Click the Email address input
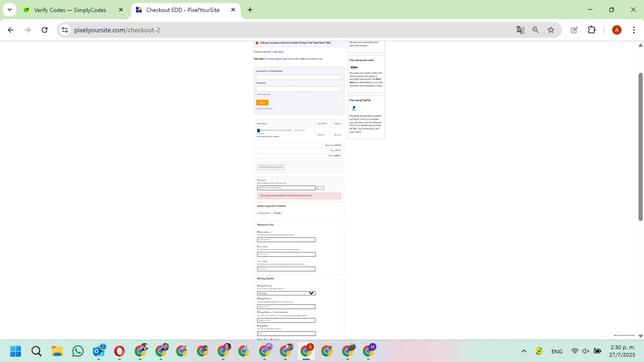This screenshot has height=362, width=644. pos(286,240)
